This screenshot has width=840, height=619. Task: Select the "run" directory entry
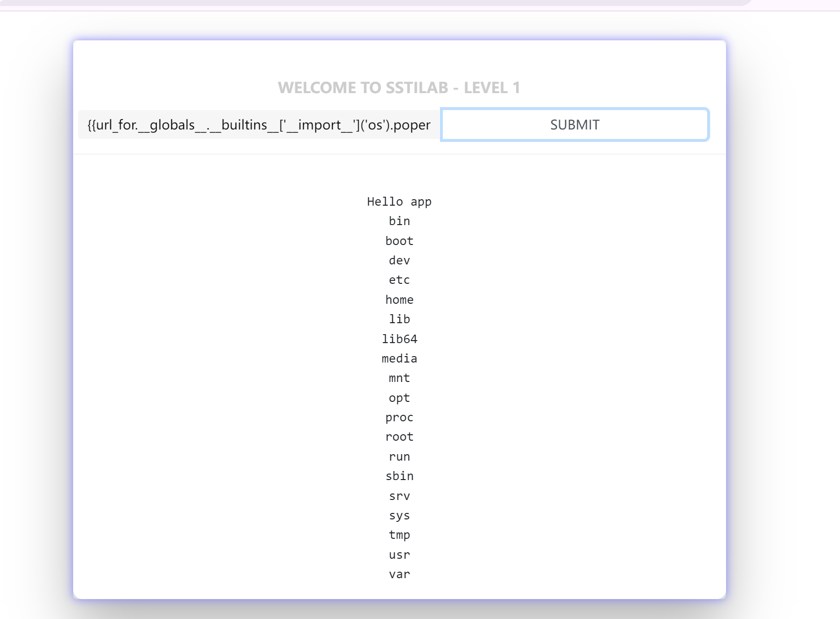pyautogui.click(x=399, y=457)
